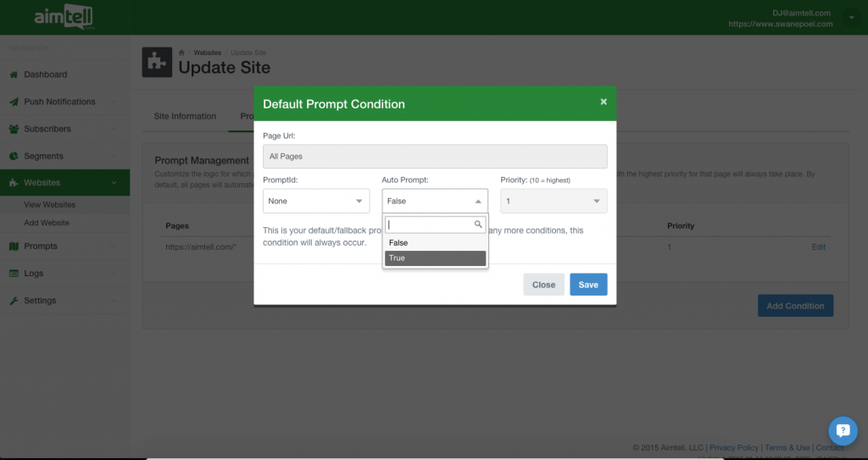
Task: Click the Segments pie chart icon
Action: pos(14,156)
